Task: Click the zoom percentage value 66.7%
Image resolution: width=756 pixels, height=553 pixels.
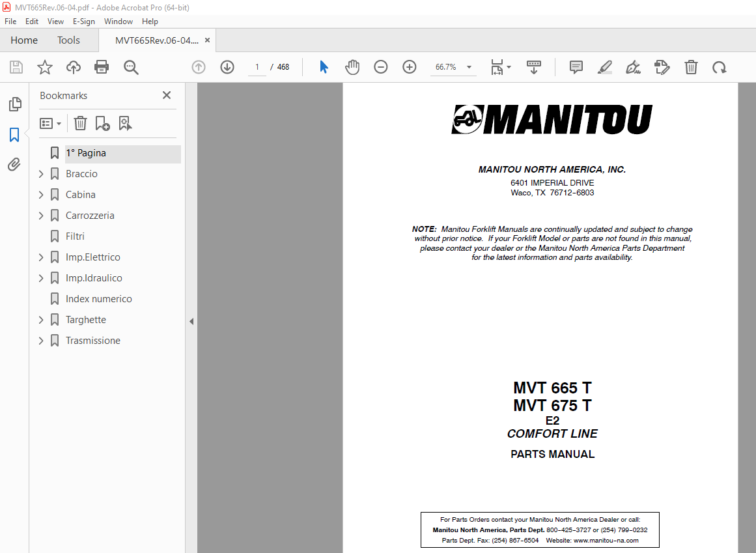Action: [445, 67]
